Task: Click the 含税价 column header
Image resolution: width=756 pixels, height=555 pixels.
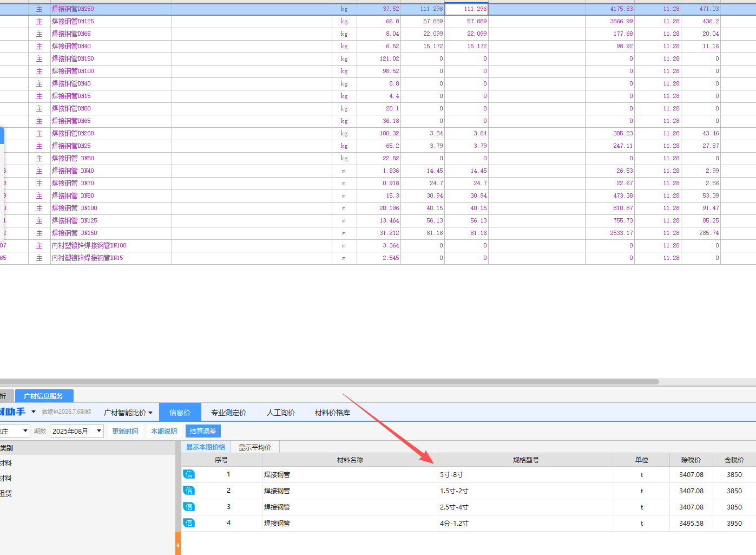Action: 734,460
